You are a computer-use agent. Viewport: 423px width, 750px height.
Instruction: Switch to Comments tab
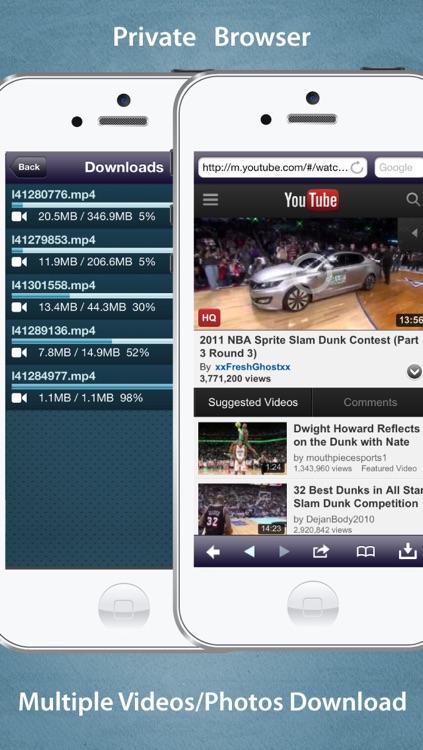tap(370, 402)
